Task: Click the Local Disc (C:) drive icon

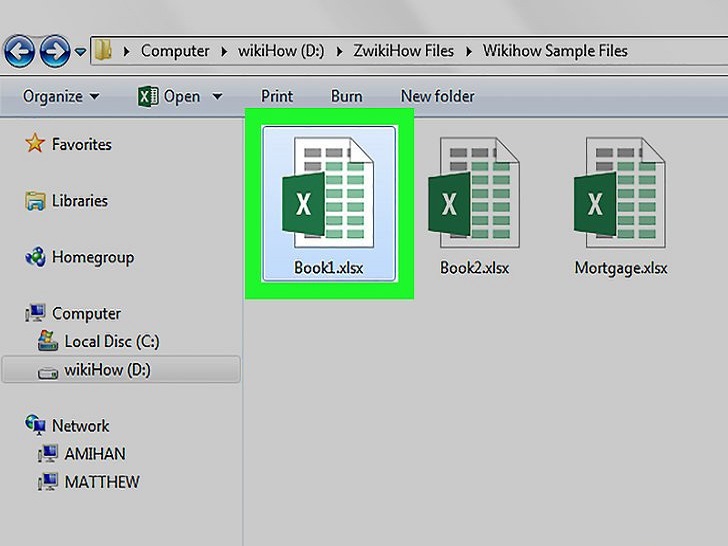Action: [x=48, y=341]
